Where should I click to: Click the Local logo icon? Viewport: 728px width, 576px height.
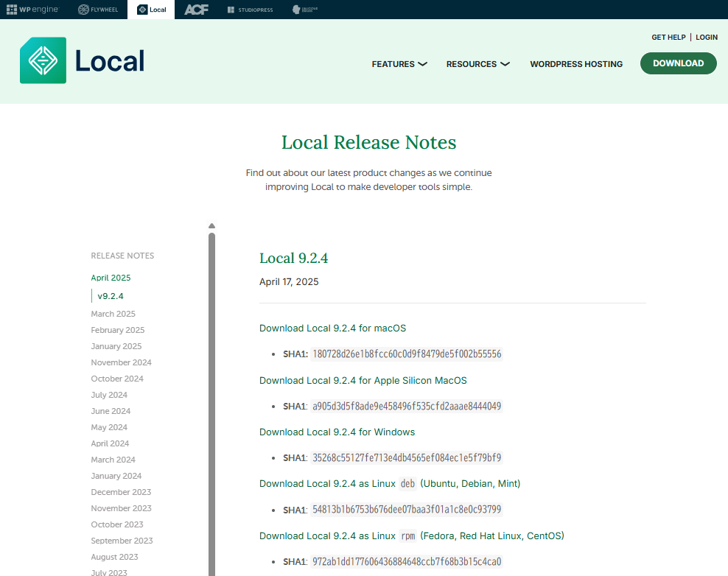click(x=43, y=60)
